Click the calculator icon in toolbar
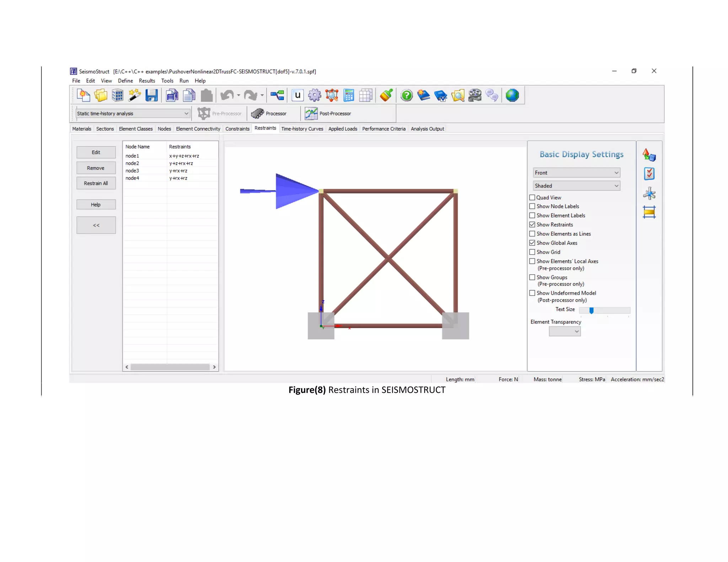The height and width of the screenshot is (562, 728). click(x=349, y=96)
